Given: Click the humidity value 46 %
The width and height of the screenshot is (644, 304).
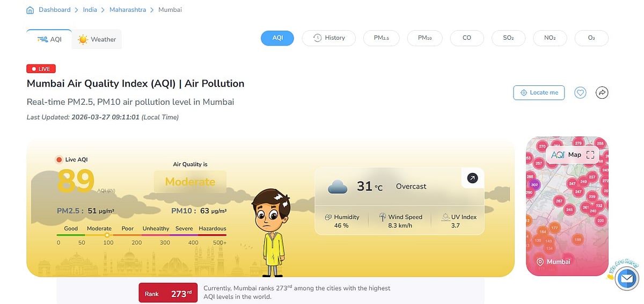Looking at the screenshot, I should click(342, 226).
